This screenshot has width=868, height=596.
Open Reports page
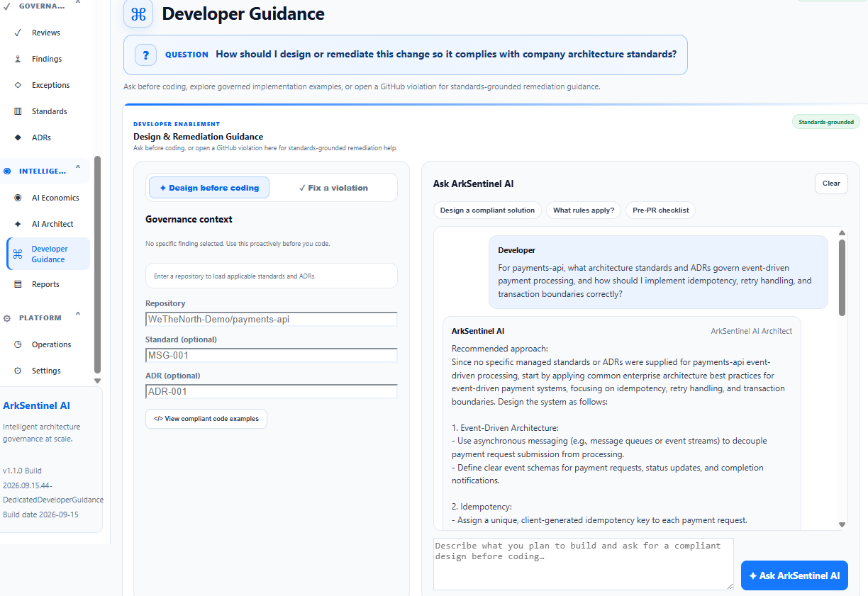click(x=45, y=284)
